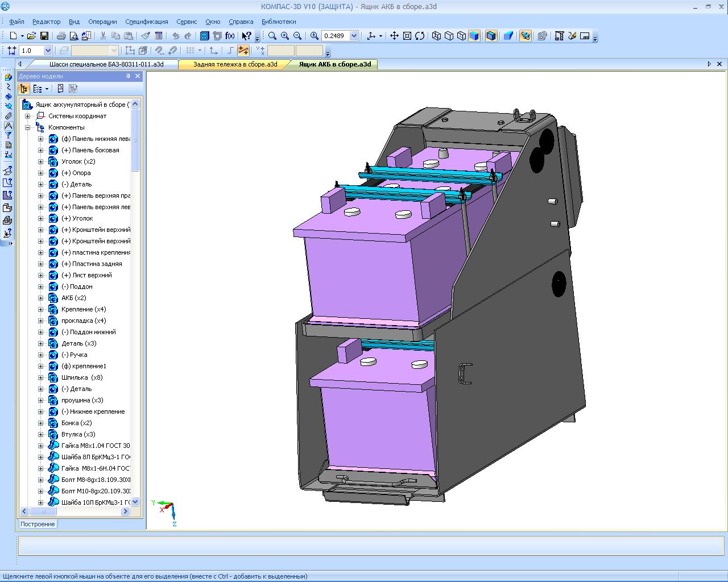
Task: Click the Zoom in magnifier icon
Action: 285,36
